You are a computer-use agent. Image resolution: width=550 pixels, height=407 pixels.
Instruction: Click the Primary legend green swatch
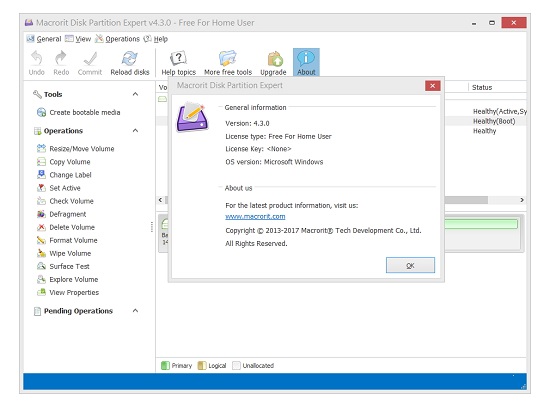point(165,366)
